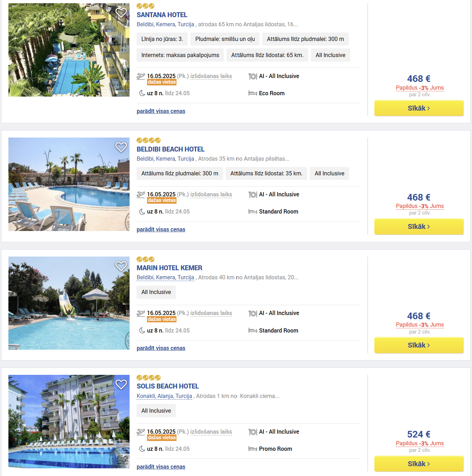Open Beldibi Beach Hotel pool photo
This screenshot has width=472, height=476.
coord(69,184)
